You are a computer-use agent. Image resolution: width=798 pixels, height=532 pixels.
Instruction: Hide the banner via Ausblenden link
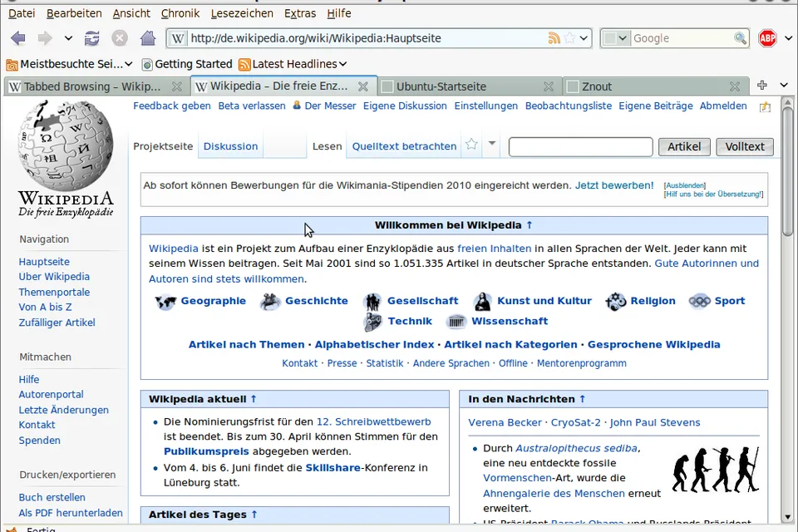pyautogui.click(x=684, y=185)
